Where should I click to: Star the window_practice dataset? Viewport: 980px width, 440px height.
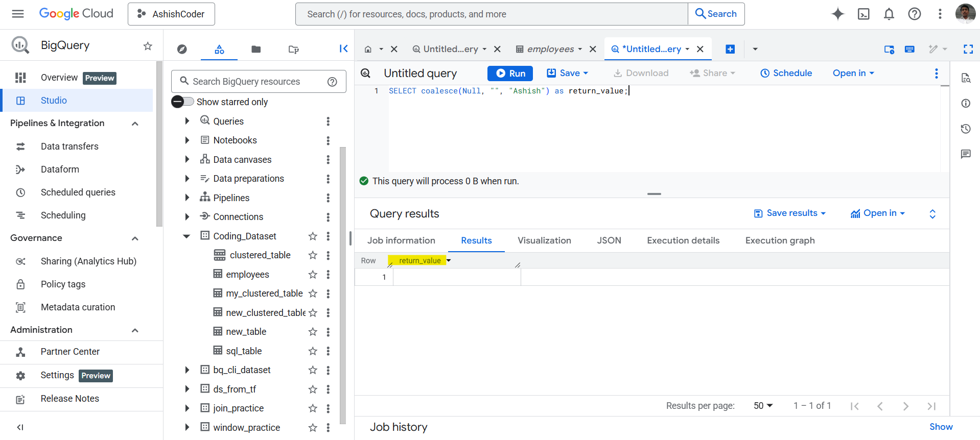coord(313,428)
